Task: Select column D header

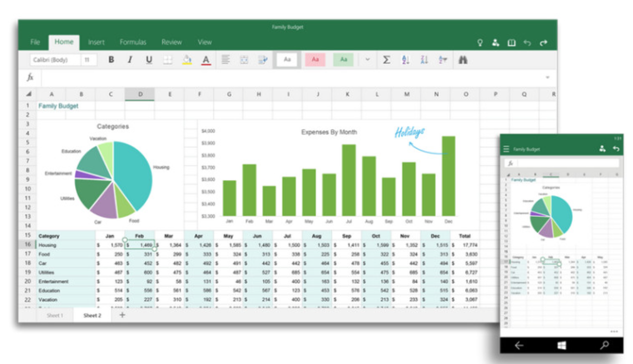Action: [140, 94]
